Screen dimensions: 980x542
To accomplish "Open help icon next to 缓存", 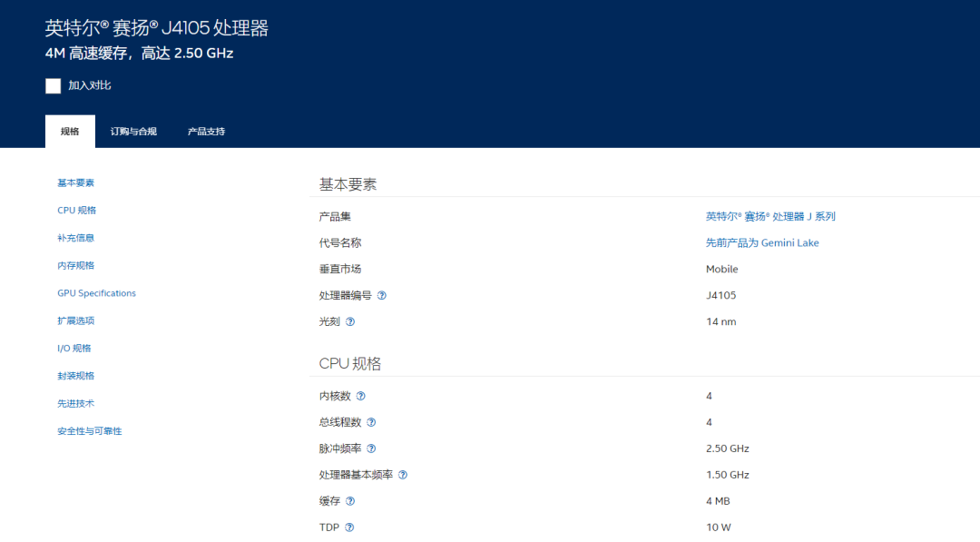I will click(x=350, y=501).
